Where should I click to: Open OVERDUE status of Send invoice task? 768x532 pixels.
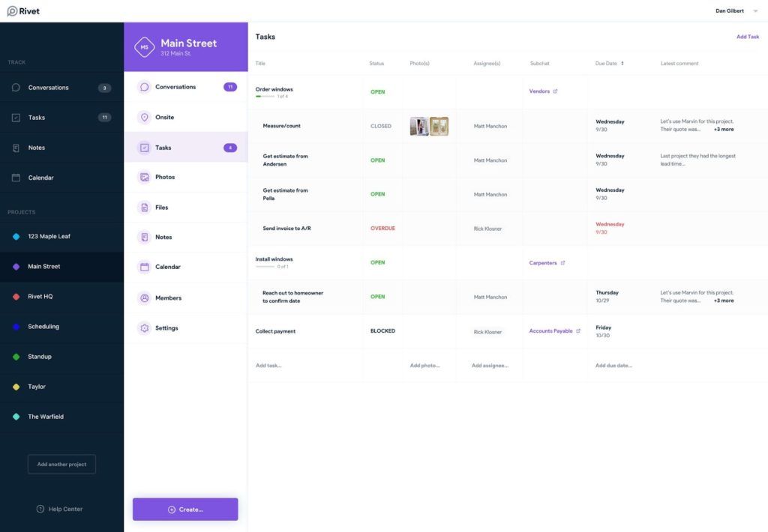pos(382,228)
